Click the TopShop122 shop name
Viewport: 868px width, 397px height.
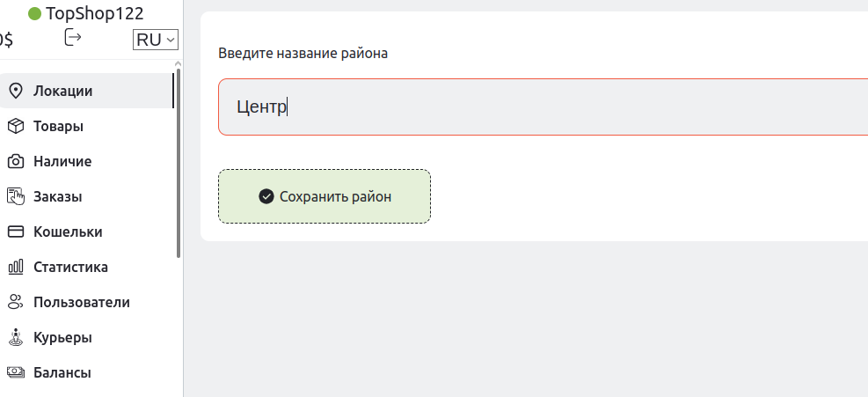pyautogui.click(x=95, y=13)
